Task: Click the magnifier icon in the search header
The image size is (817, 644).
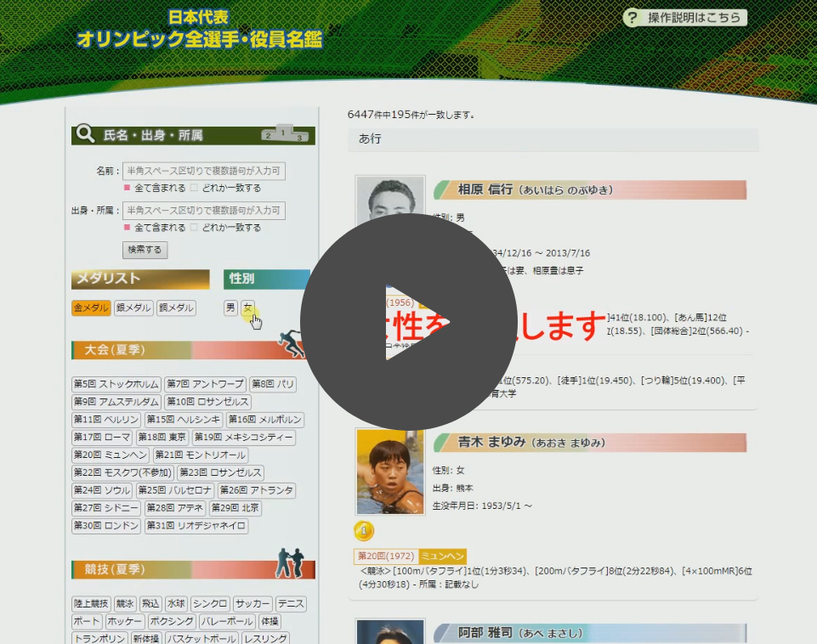Action: pos(84,133)
